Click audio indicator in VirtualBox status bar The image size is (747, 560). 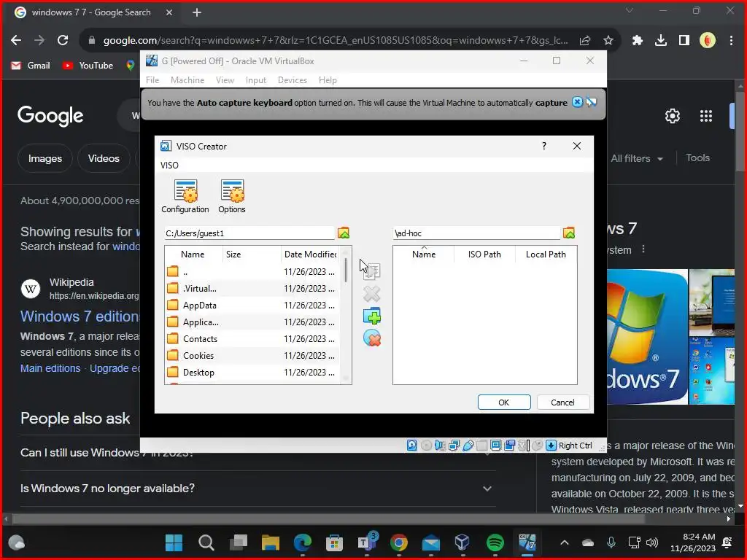(x=440, y=446)
